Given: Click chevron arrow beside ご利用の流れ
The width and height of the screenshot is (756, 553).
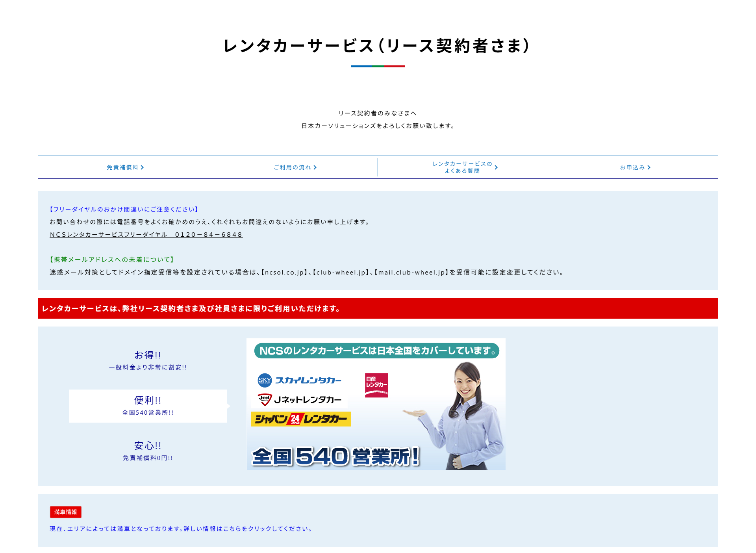Looking at the screenshot, I should point(315,167).
